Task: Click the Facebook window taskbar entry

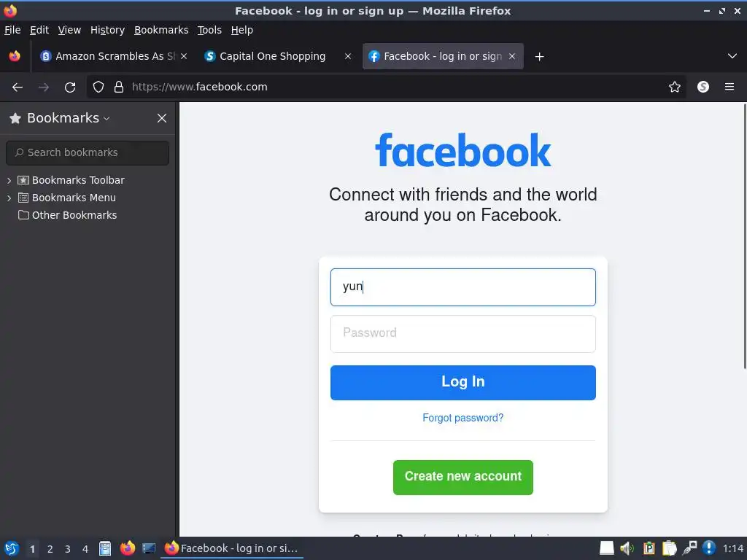Action: pos(232,548)
